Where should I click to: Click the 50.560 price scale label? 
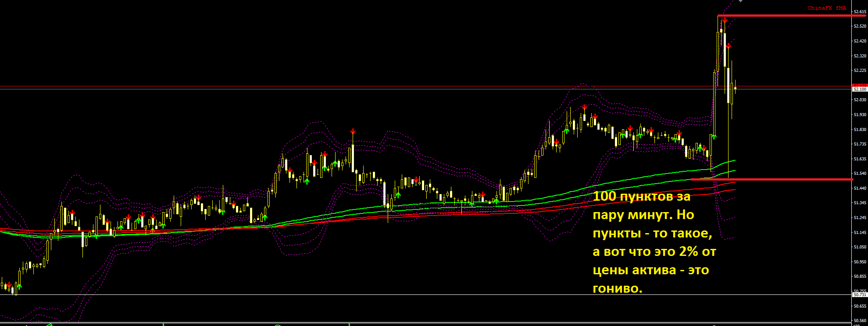[x=860, y=321]
